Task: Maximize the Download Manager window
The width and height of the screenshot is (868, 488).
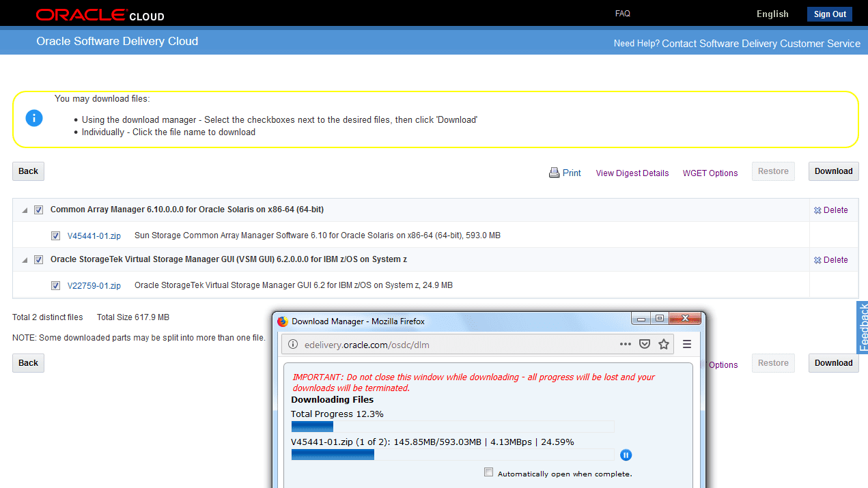Action: pos(659,319)
